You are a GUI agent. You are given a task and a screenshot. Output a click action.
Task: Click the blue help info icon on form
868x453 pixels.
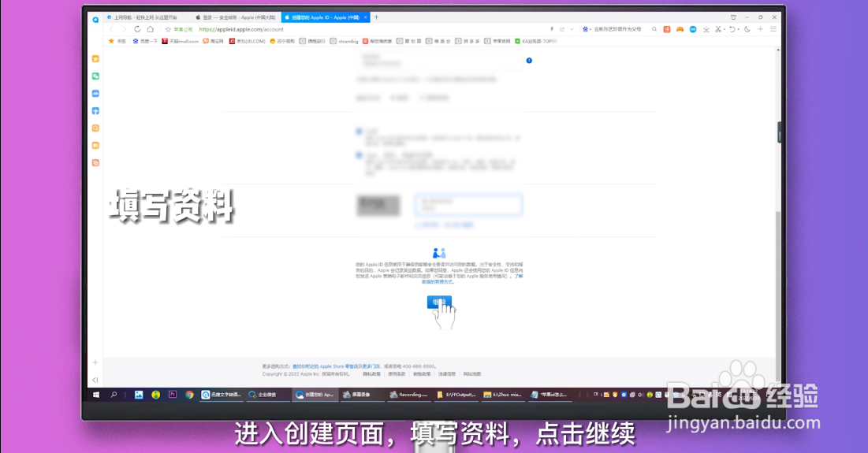(x=529, y=61)
